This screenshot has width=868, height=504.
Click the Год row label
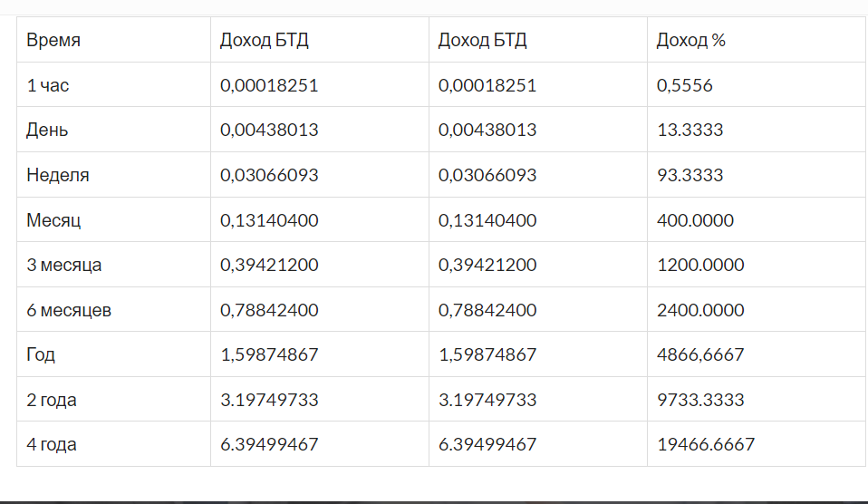[x=41, y=355]
